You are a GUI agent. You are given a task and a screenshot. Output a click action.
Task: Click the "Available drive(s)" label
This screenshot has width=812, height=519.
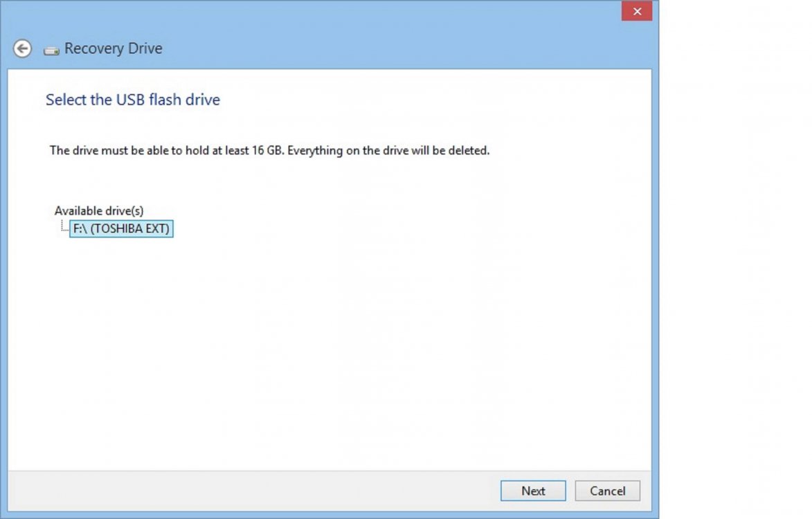click(x=99, y=211)
